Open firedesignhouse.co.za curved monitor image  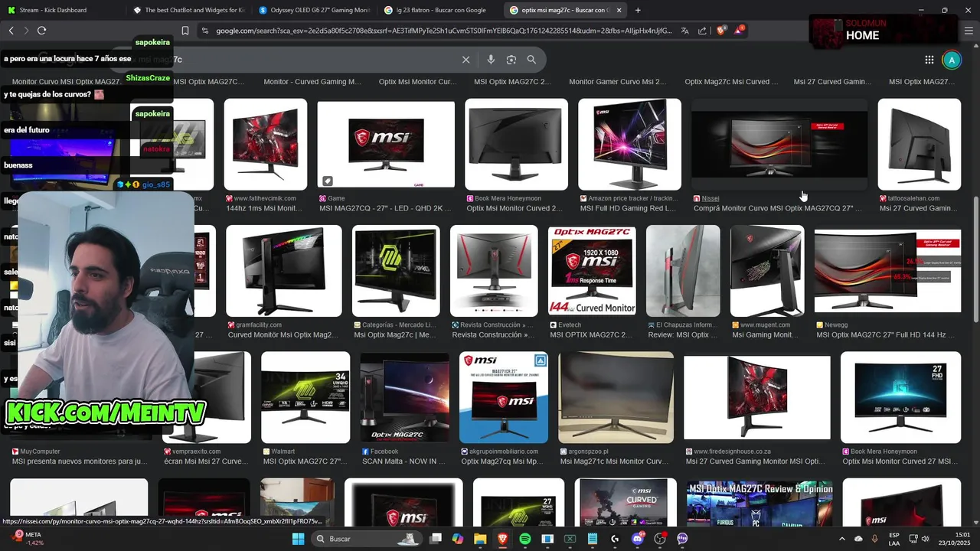(x=756, y=397)
